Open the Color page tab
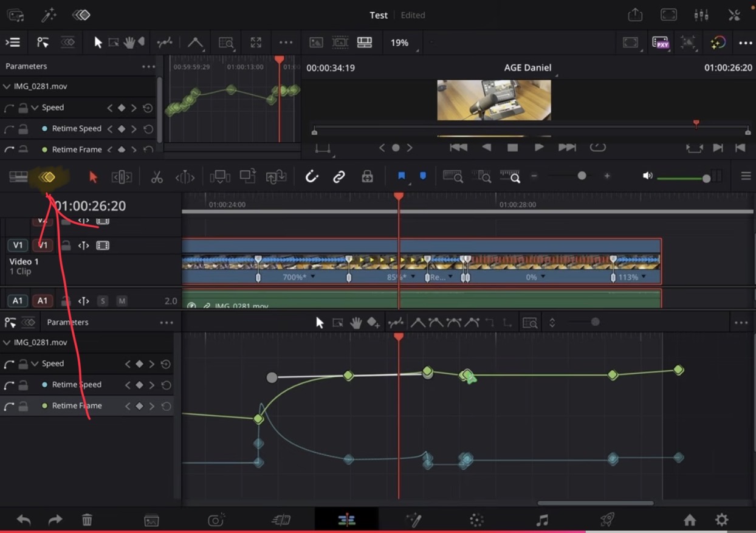Viewport: 756px width, 533px height. [477, 520]
